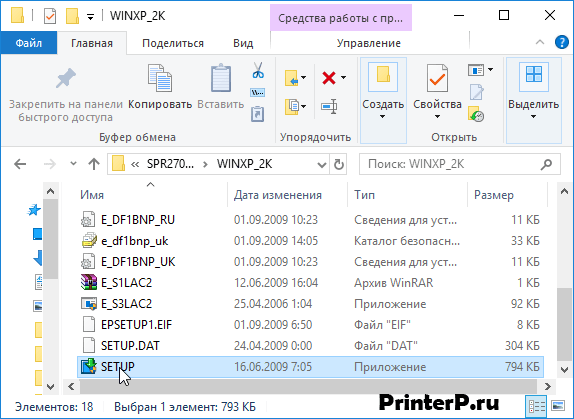Click the Properties checkmark icon
This screenshot has height=419, width=574.
tap(437, 78)
